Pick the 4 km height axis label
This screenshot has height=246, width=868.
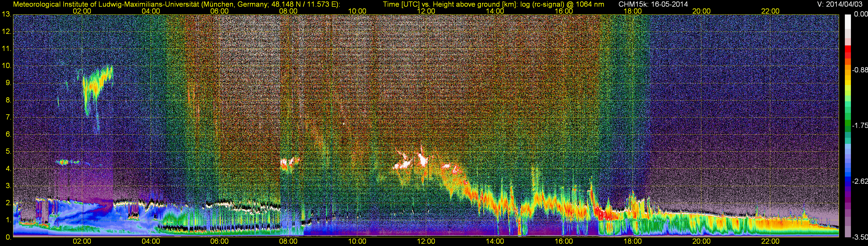point(8,168)
